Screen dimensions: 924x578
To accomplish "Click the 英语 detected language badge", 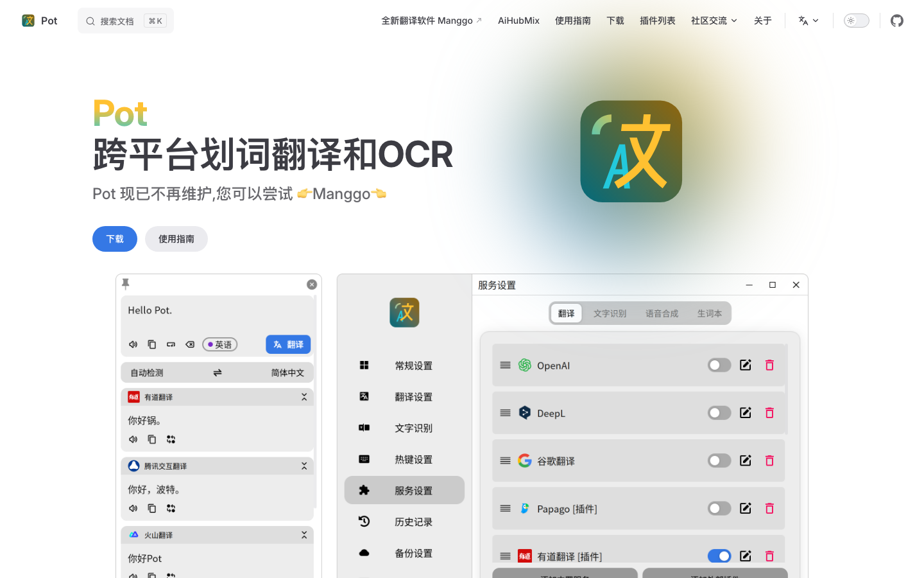I will [x=220, y=344].
